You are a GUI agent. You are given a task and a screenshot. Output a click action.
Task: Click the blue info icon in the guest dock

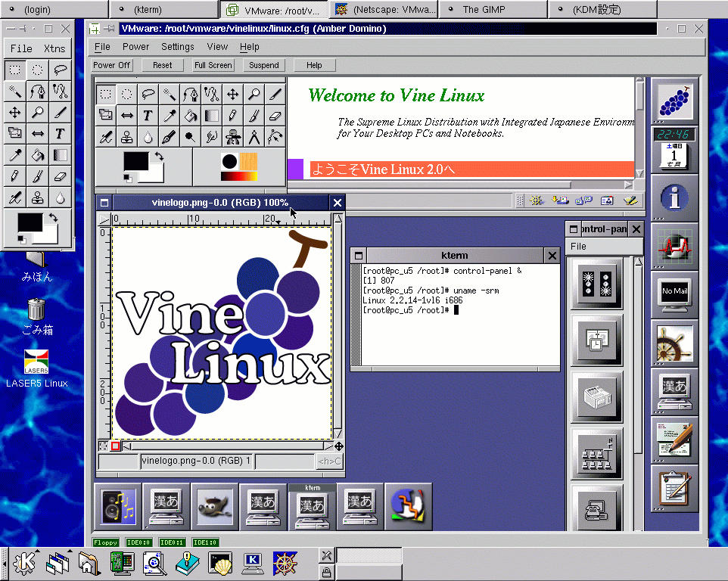[x=674, y=197]
